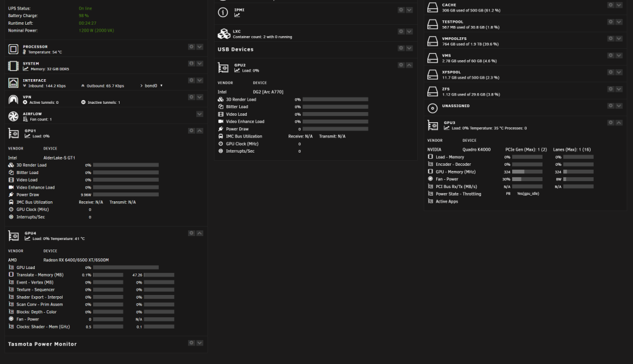Viewport: 633px width, 364px height.
Task: Click GPU3 Fan 30% bar
Action: (x=527, y=179)
